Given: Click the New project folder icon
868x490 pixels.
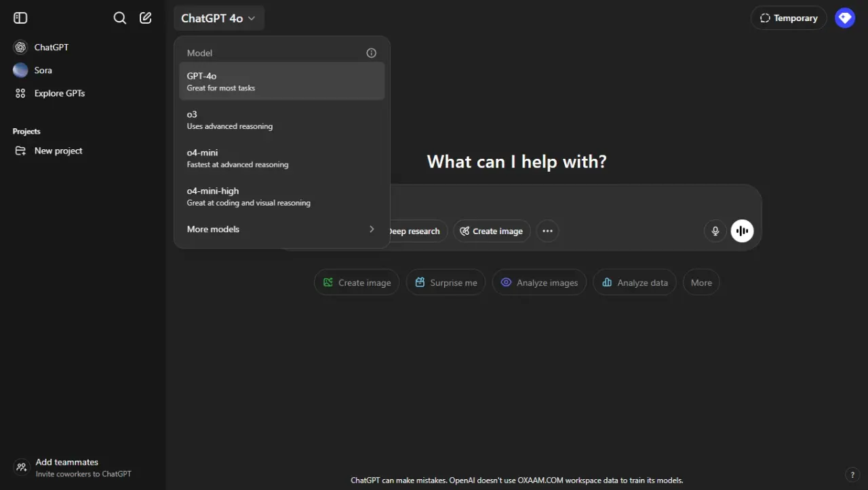Looking at the screenshot, I should point(20,151).
